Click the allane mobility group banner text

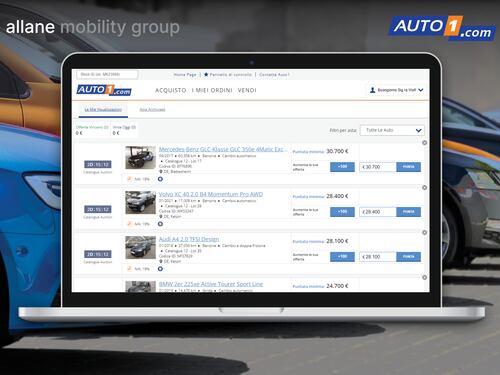93,27
